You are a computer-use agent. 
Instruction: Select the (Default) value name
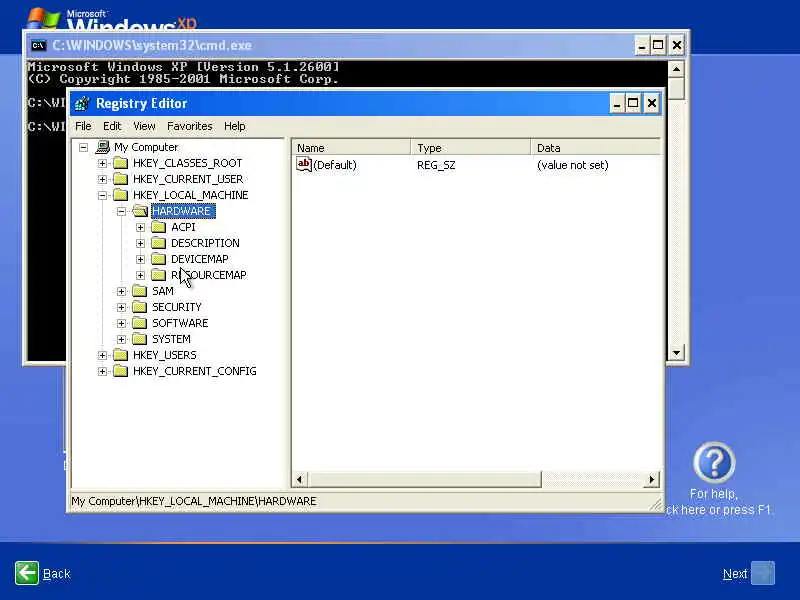pyautogui.click(x=335, y=165)
